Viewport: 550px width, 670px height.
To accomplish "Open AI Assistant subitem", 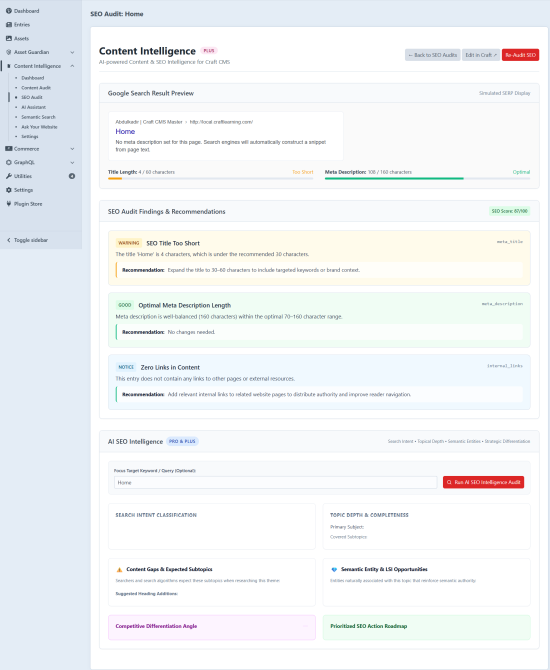I will (33, 107).
